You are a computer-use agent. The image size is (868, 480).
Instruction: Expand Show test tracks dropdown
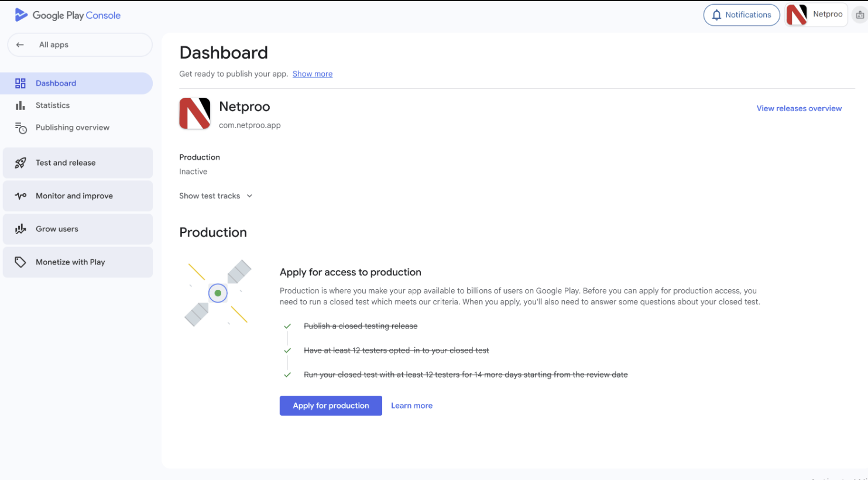(x=215, y=196)
